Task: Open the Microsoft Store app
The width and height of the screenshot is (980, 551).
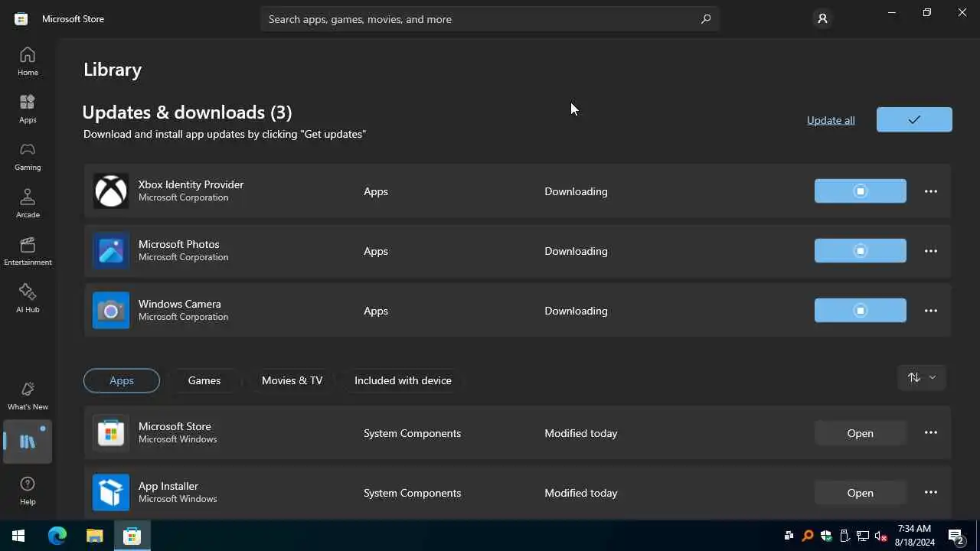Action: coord(860,432)
